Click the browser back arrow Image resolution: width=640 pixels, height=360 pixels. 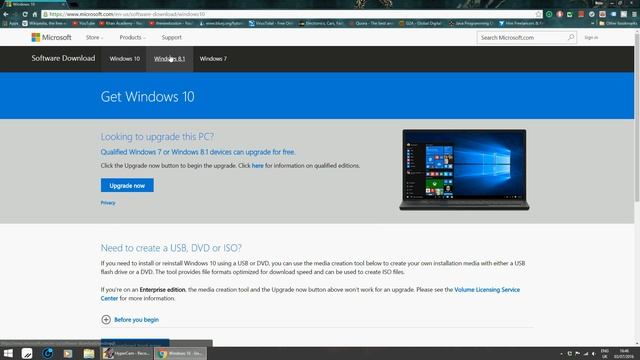pyautogui.click(x=6, y=14)
